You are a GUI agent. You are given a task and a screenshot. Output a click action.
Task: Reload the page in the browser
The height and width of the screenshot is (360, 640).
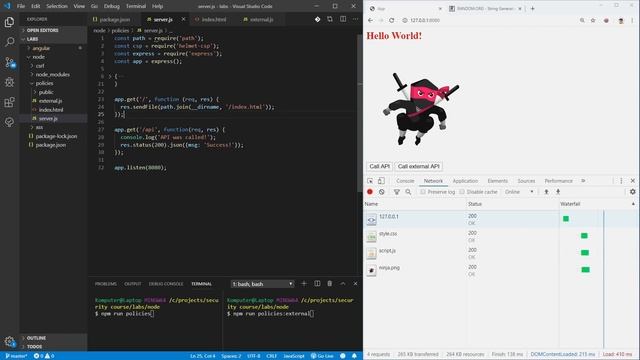(391, 20)
